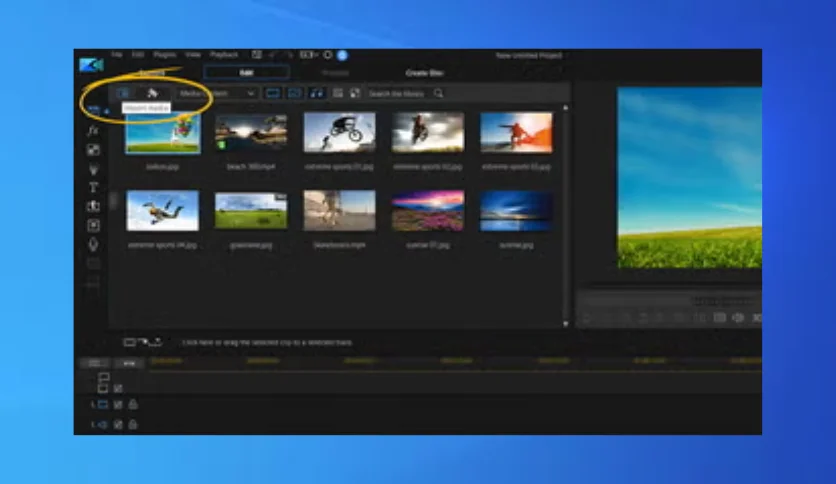The image size is (836, 484).
Task: Click the PowerDirector logo icon
Action: coord(91,65)
